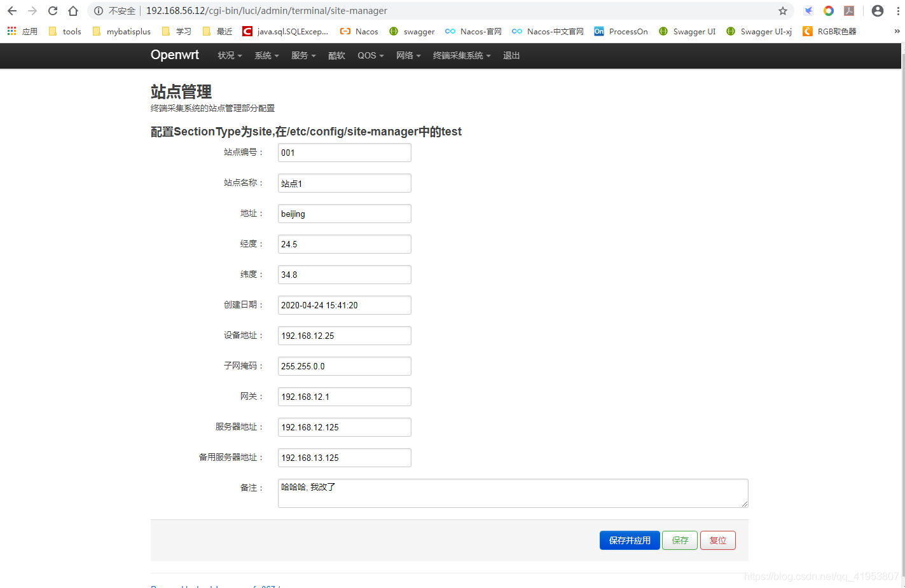Image resolution: width=905 pixels, height=588 pixels.
Task: Focus the 站点编号 field with 001
Action: click(x=345, y=153)
